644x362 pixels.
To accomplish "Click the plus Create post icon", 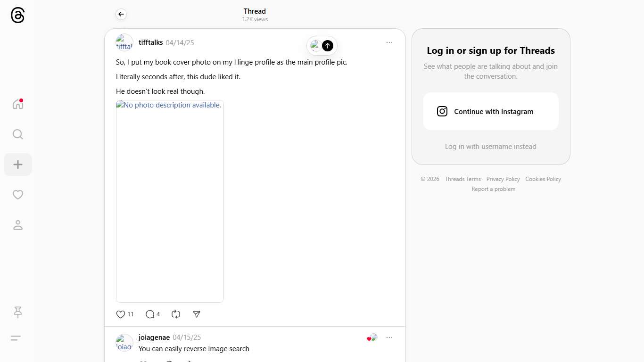I will (18, 165).
